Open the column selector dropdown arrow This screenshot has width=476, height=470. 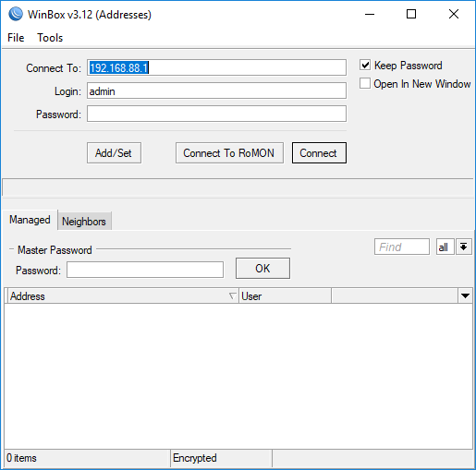[465, 296]
